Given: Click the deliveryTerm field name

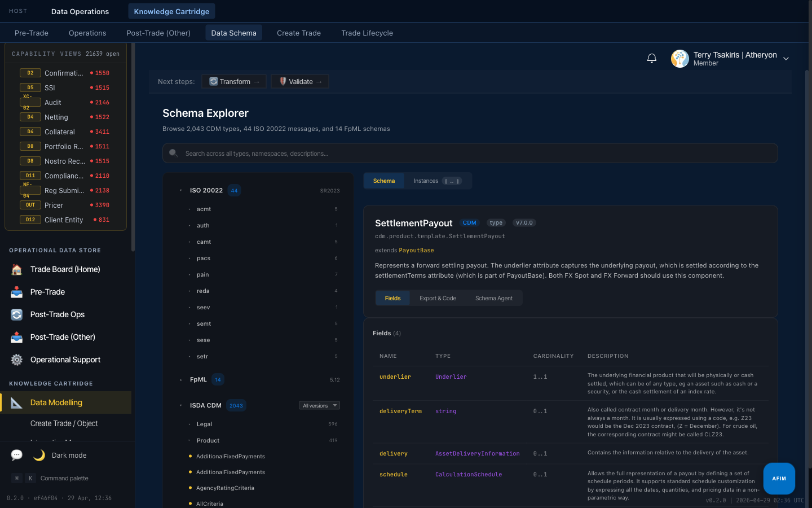Looking at the screenshot, I should tap(400, 411).
